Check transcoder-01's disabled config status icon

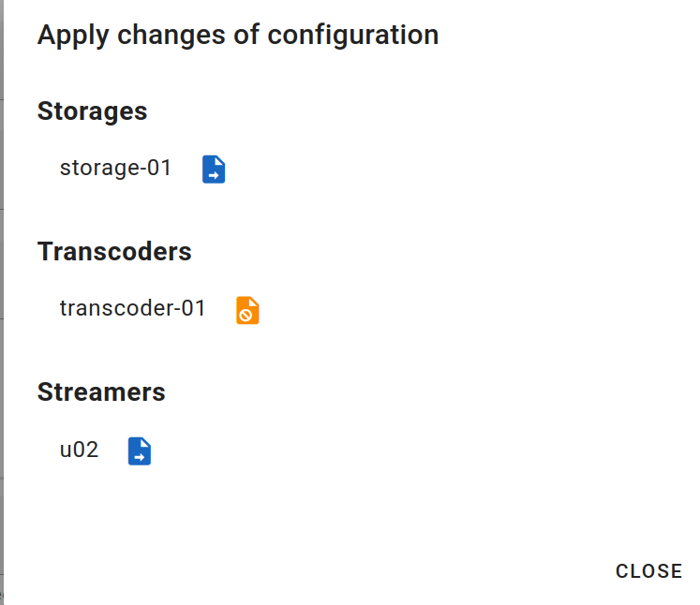point(247,310)
